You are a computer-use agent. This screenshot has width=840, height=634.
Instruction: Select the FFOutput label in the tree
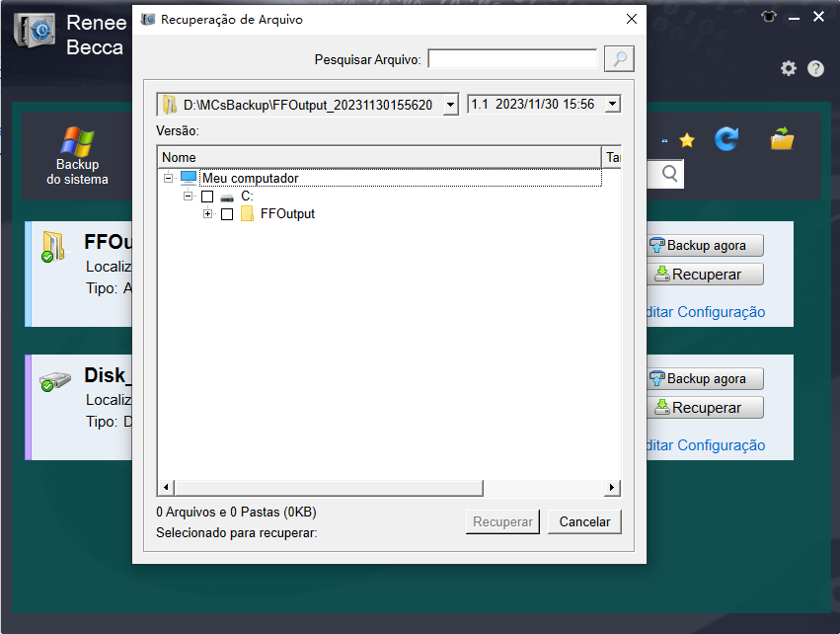click(287, 214)
